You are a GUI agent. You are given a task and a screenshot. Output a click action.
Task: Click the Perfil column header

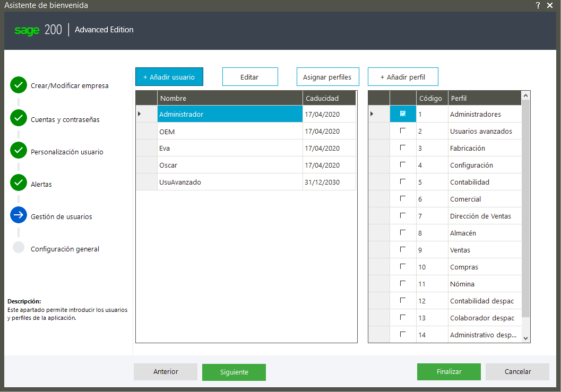click(x=485, y=98)
